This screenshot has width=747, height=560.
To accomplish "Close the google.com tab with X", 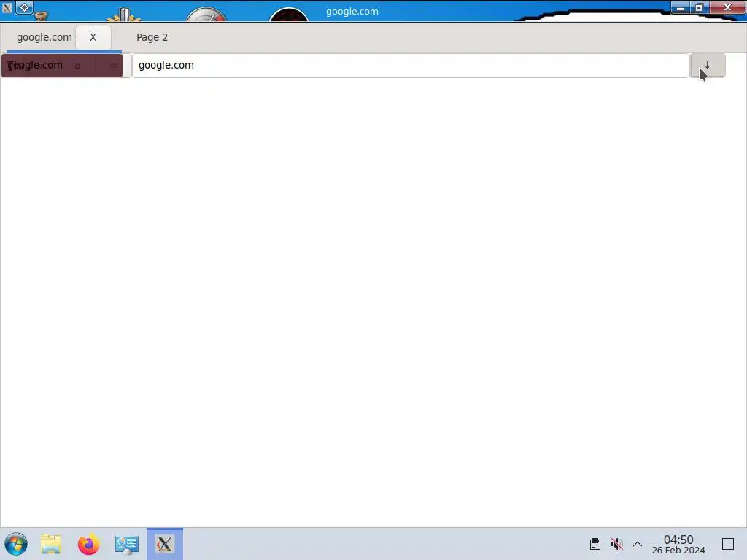I will pos(93,37).
